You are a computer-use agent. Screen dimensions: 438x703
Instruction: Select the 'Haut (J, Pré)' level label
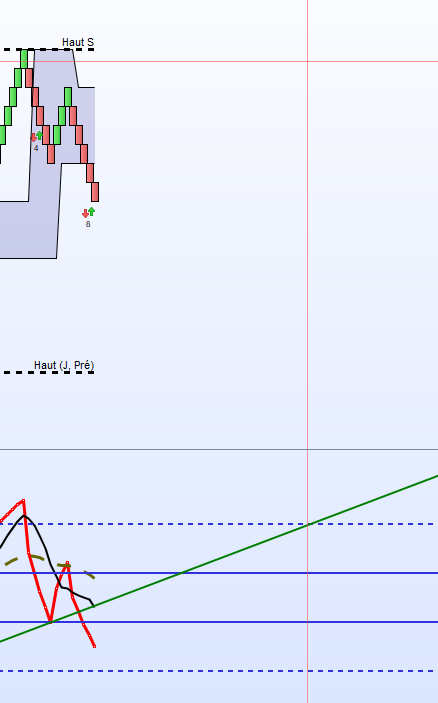(64, 365)
